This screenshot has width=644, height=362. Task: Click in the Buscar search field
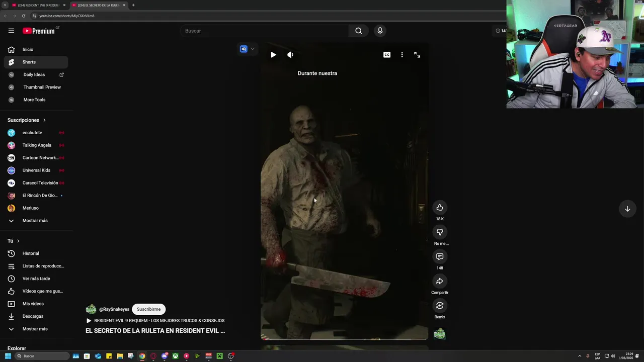(x=264, y=31)
